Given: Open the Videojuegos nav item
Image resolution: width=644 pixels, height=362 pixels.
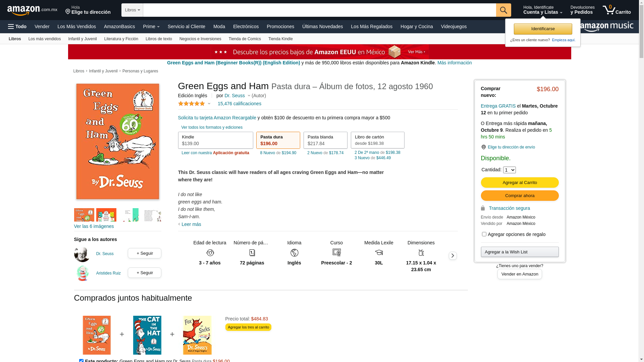Looking at the screenshot, I should point(453,26).
